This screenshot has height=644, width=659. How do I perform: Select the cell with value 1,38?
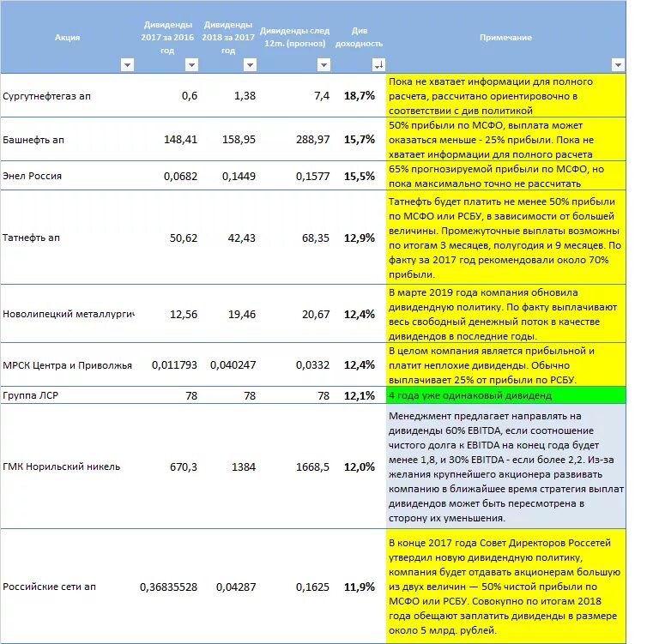[228, 96]
